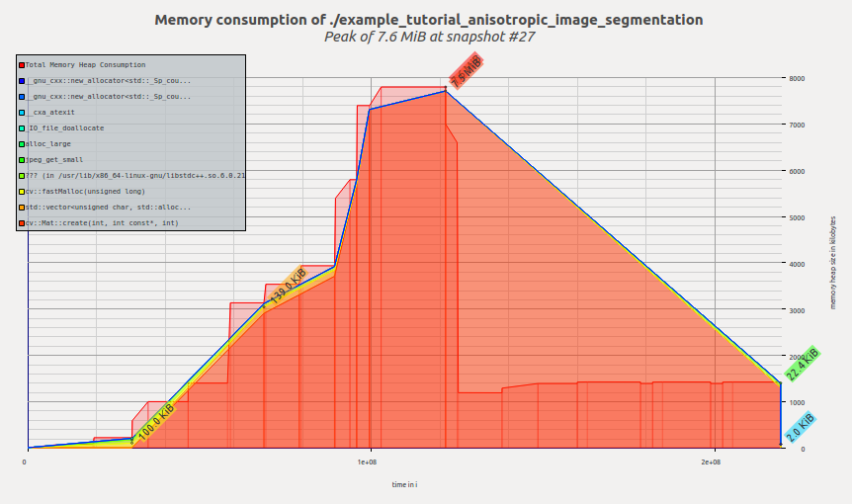Image resolution: width=852 pixels, height=504 pixels.
Task: Click the cv::Mat::create legend swatch
Action: click(22, 223)
